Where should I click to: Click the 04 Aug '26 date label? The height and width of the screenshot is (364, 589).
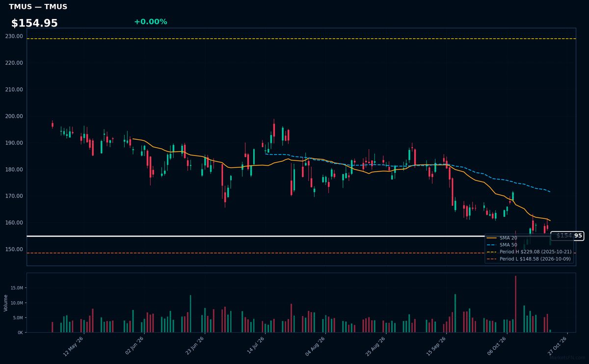[315, 345]
